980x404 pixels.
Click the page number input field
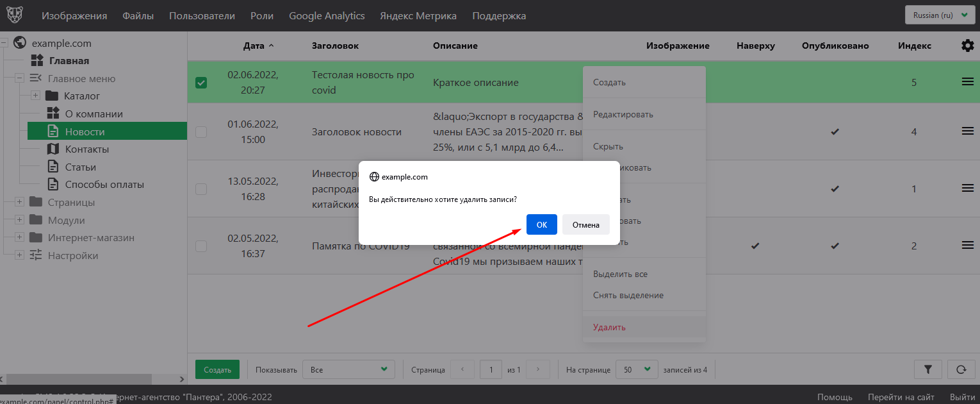[491, 369]
